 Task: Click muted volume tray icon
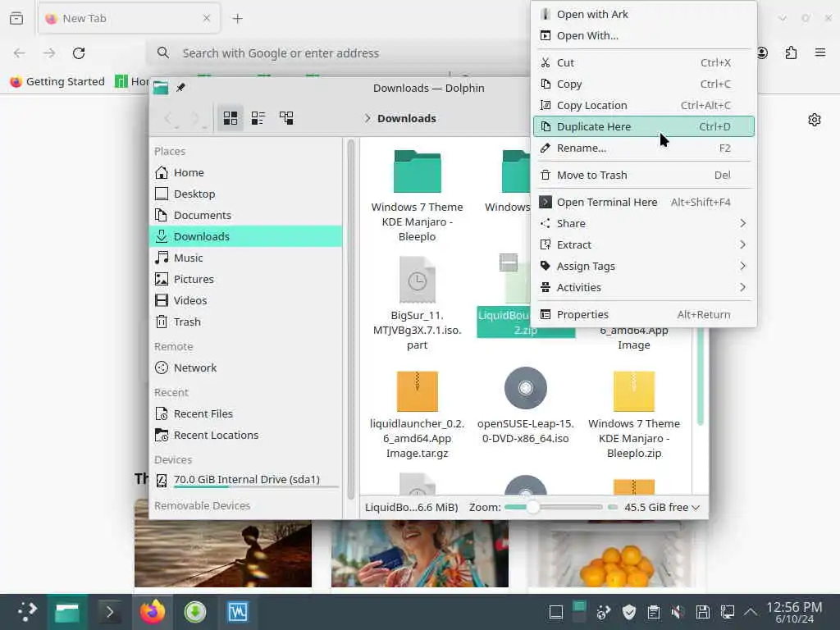(x=678, y=612)
